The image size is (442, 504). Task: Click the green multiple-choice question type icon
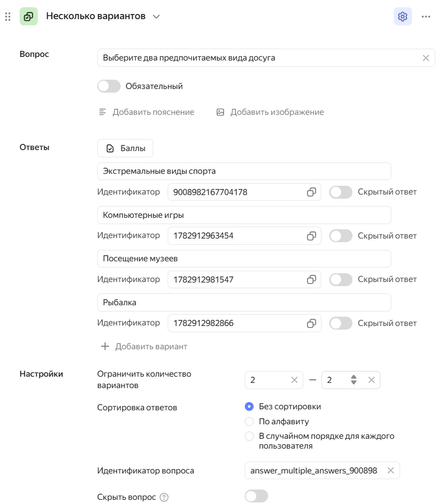click(x=28, y=17)
